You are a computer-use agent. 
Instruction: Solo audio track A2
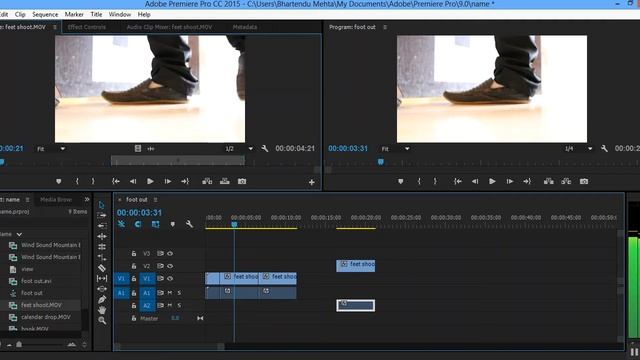click(179, 305)
